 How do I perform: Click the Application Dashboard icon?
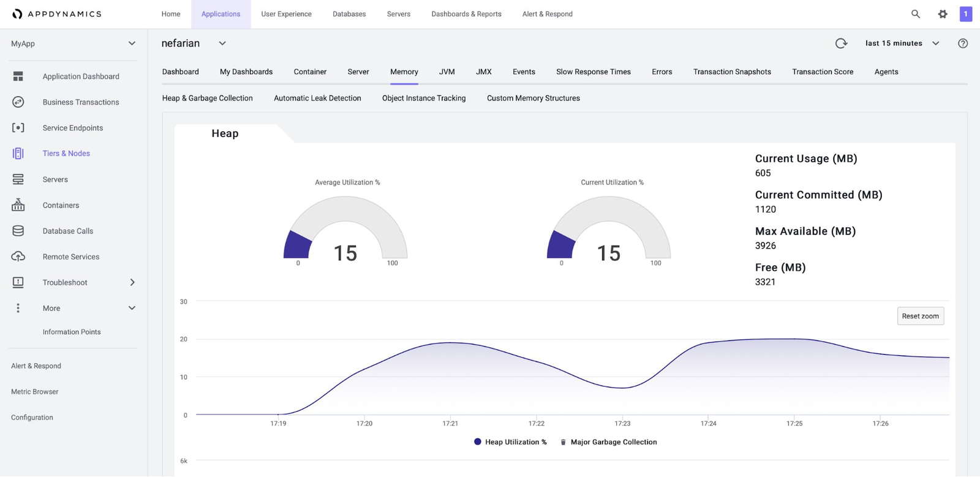pyautogui.click(x=18, y=76)
